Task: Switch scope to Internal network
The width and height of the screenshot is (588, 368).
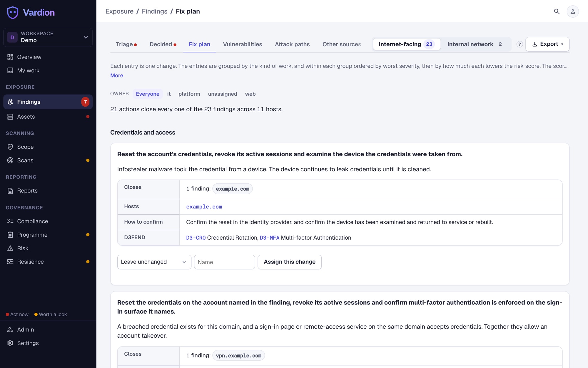Action: (475, 44)
